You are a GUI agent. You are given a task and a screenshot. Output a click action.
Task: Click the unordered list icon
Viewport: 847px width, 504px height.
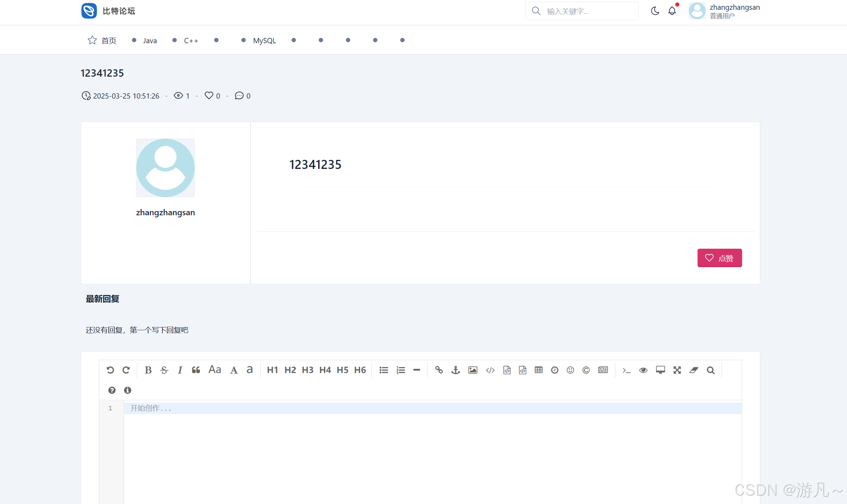click(384, 370)
